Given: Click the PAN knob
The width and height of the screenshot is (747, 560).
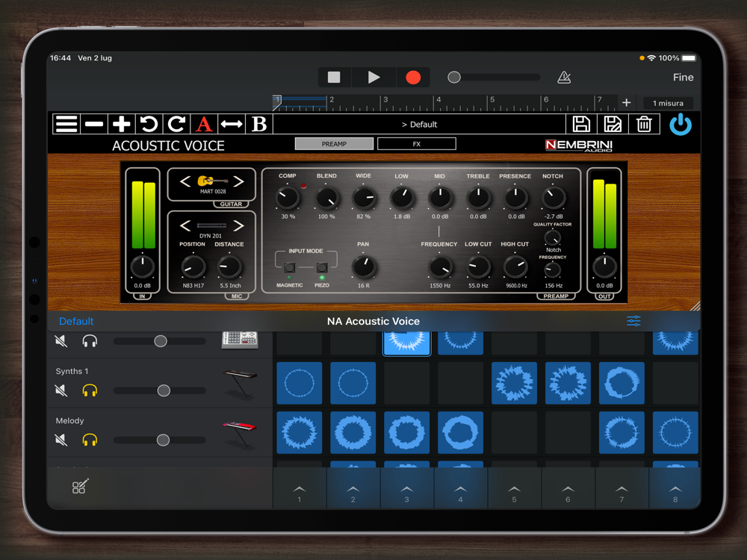Looking at the screenshot, I should (x=364, y=267).
